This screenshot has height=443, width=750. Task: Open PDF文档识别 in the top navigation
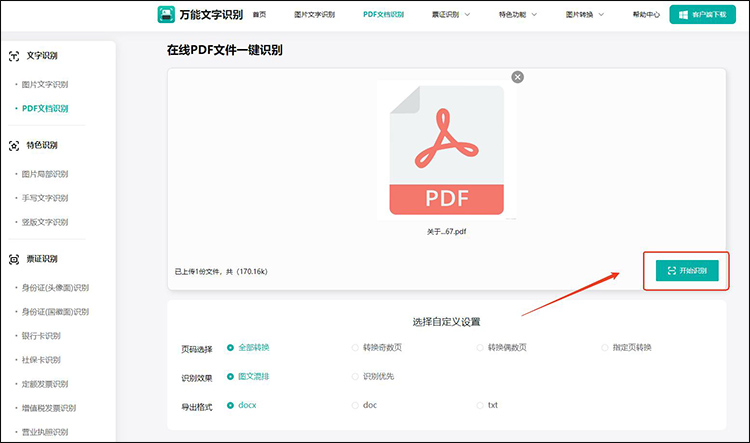coord(383,14)
